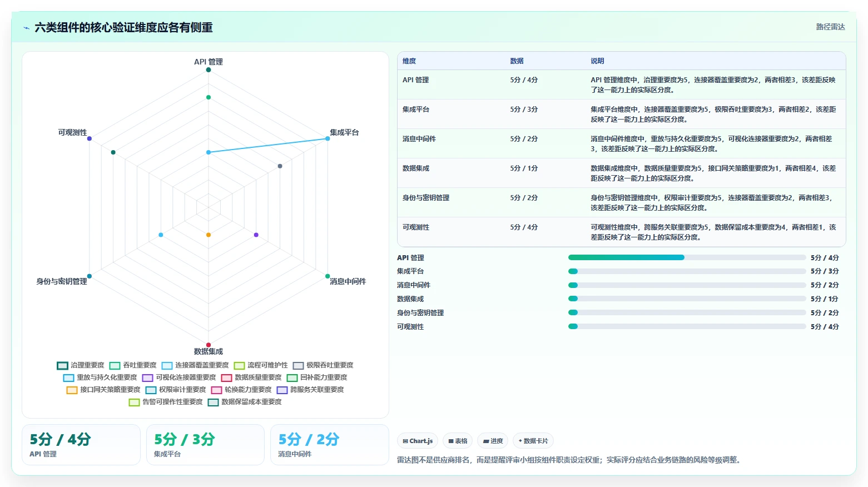Image resolution: width=868 pixels, height=487 pixels.
Task: Click the orange radar point below chart center
Action: [x=209, y=235]
